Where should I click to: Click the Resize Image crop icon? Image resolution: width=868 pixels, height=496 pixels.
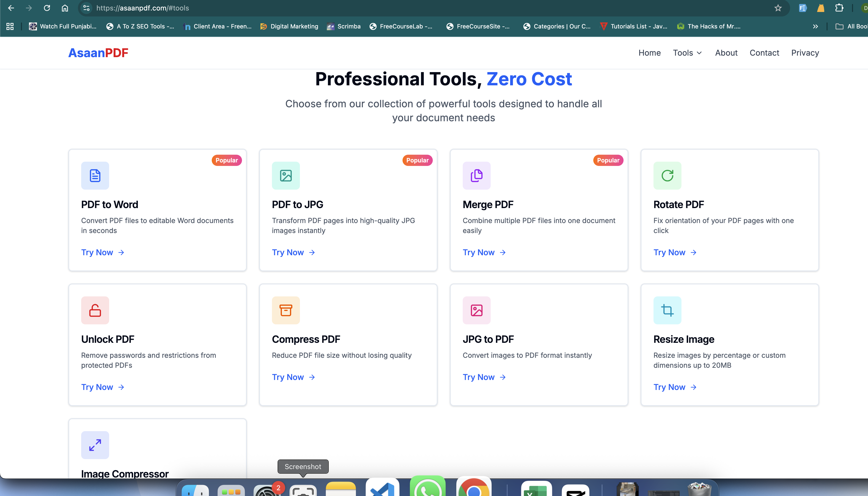click(x=667, y=310)
